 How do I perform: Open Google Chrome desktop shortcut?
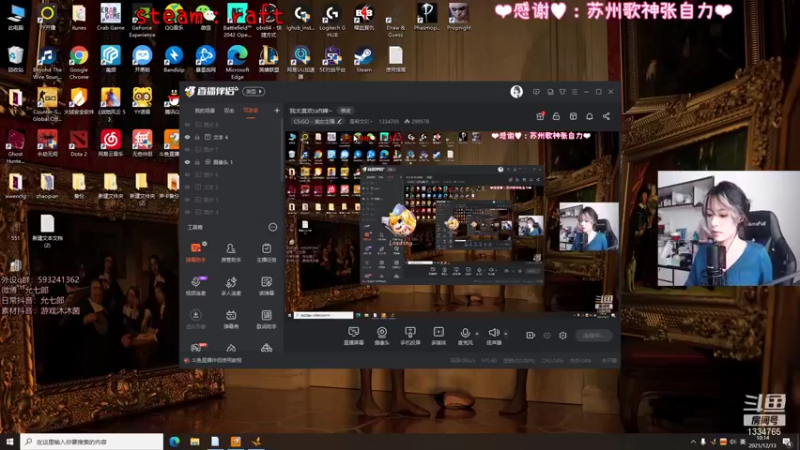click(79, 62)
